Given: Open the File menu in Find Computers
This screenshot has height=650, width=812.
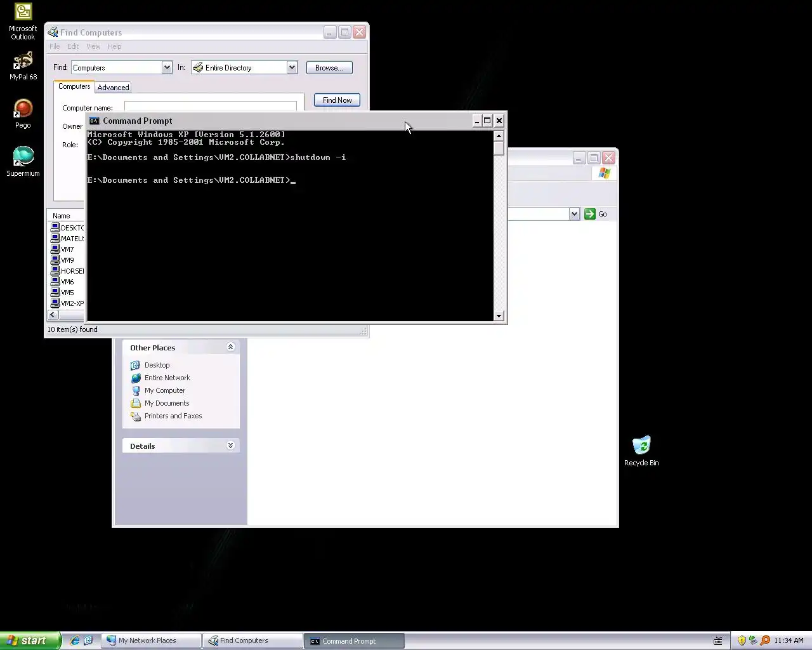Looking at the screenshot, I should (55, 46).
